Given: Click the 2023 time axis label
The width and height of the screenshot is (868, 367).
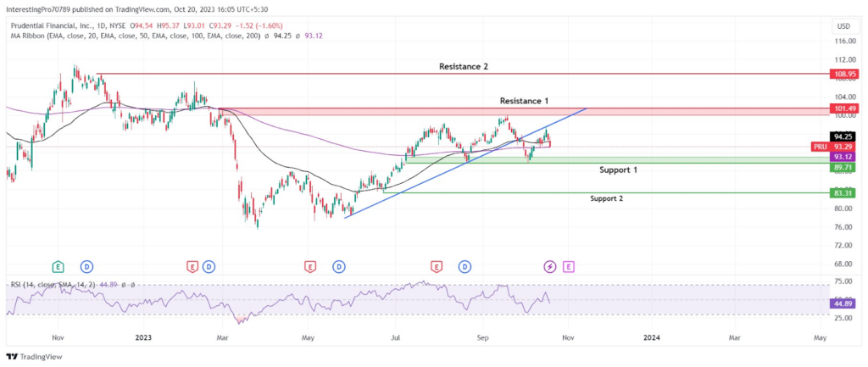Looking at the screenshot, I should tap(142, 337).
